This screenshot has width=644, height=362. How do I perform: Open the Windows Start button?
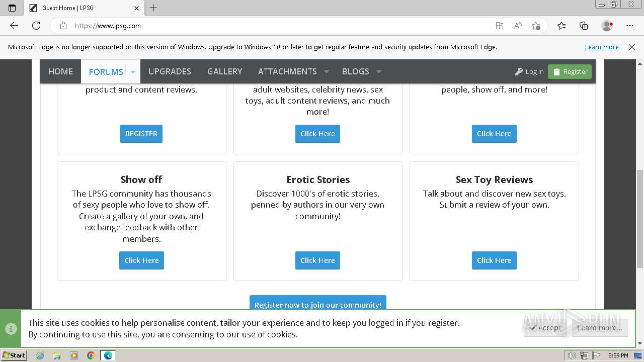point(14,355)
